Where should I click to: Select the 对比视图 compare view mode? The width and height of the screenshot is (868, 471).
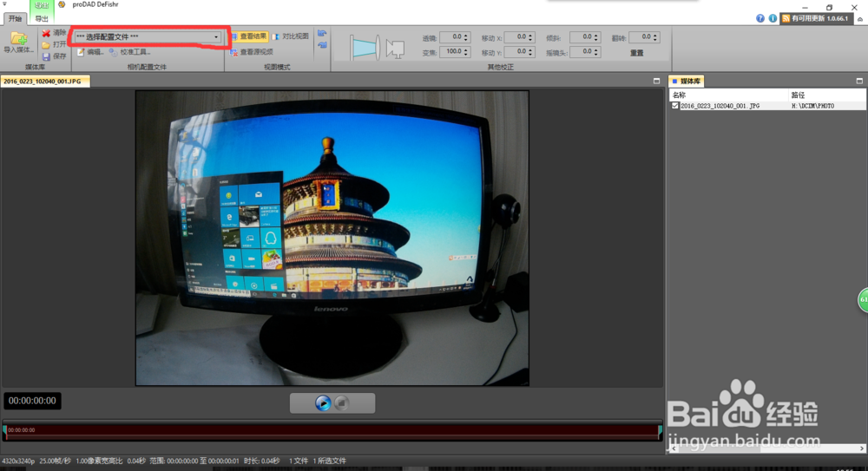[290, 36]
